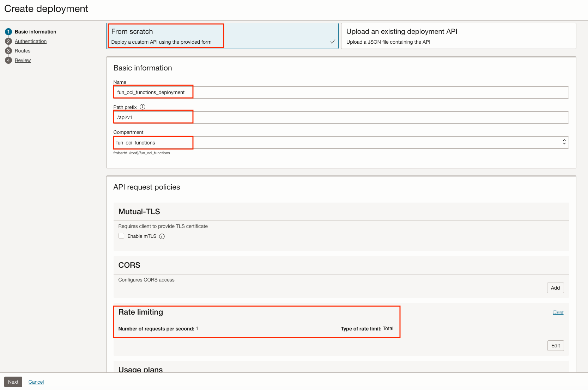
Task: Click the Path prefix info icon
Action: 143,107
